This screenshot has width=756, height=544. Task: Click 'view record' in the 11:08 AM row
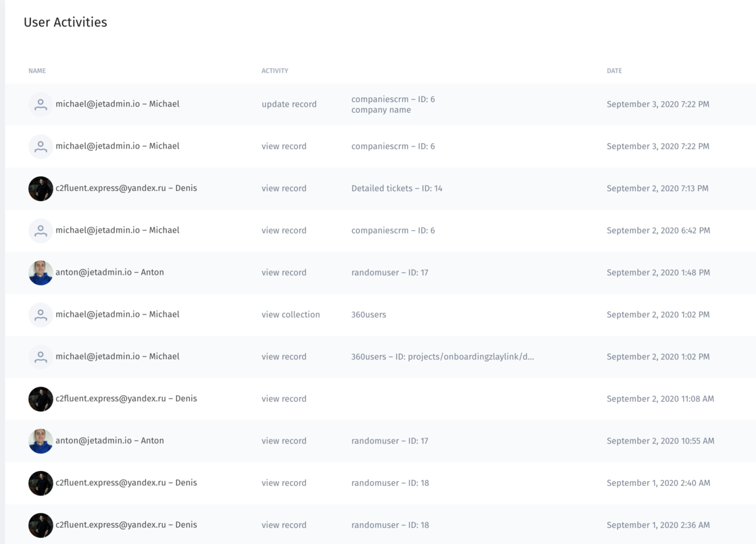tap(284, 399)
